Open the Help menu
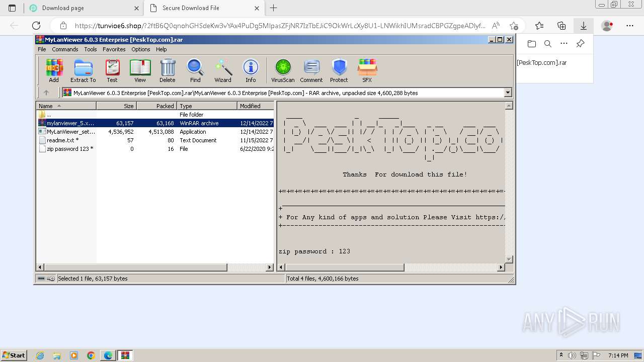 161,49
